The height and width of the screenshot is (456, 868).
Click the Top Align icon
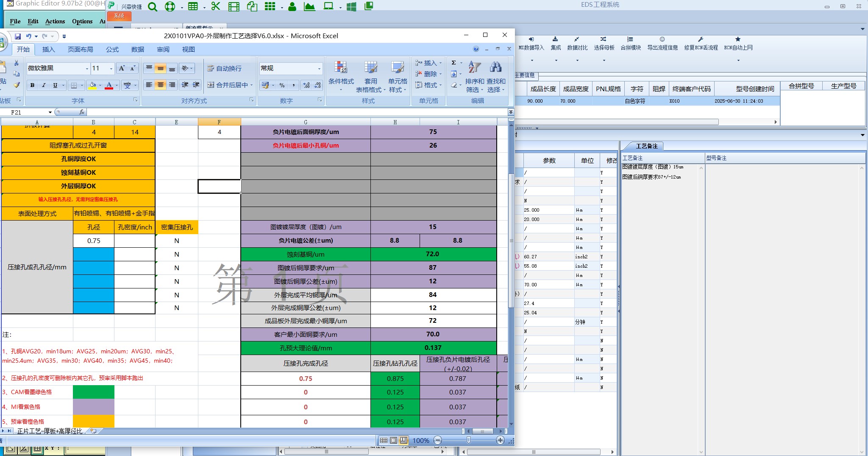point(149,68)
